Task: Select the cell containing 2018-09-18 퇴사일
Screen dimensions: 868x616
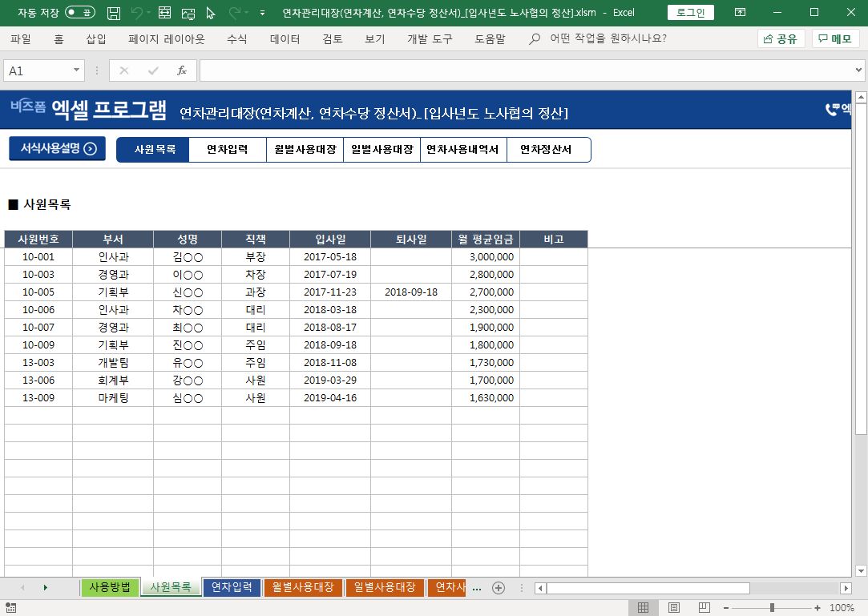Action: pyautogui.click(x=410, y=292)
